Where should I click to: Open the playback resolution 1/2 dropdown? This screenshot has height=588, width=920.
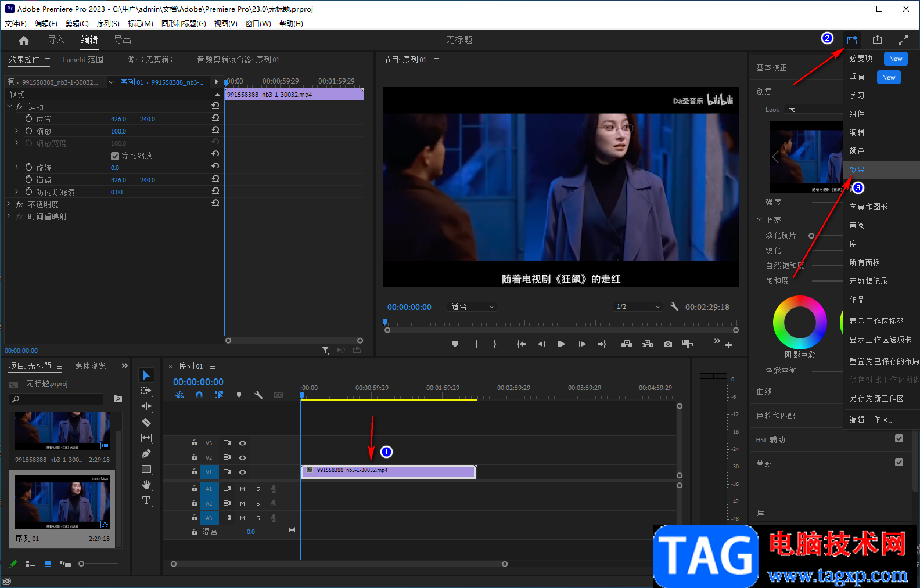(x=638, y=307)
